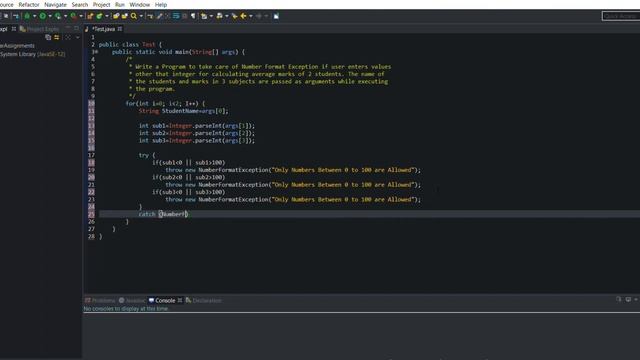This screenshot has width=640, height=360.
Task: Run the program with the green Run button
Action: point(42,16)
